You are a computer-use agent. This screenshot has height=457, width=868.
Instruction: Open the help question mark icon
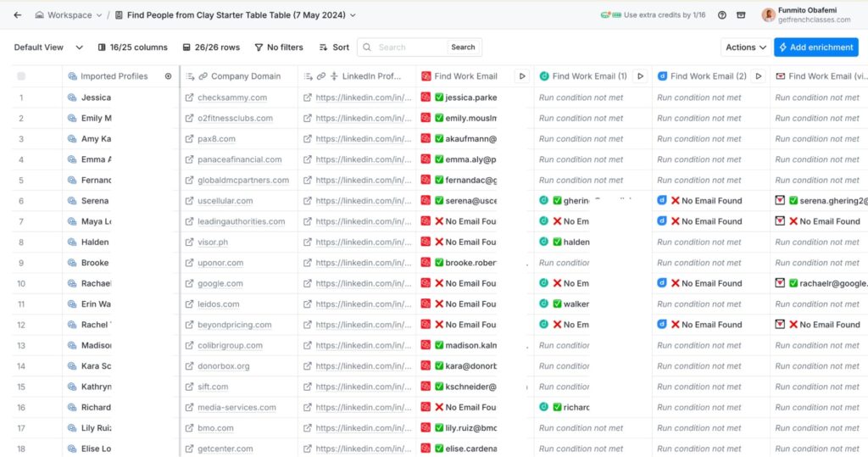coord(722,15)
